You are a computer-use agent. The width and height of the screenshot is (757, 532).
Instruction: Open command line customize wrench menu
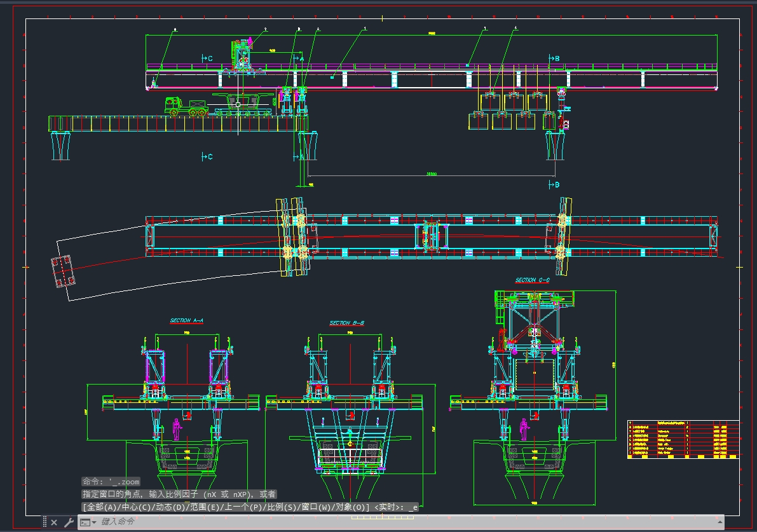(x=69, y=522)
